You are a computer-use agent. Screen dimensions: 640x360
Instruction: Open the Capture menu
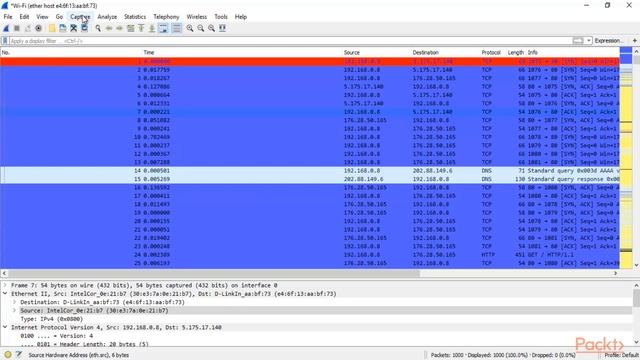click(80, 17)
